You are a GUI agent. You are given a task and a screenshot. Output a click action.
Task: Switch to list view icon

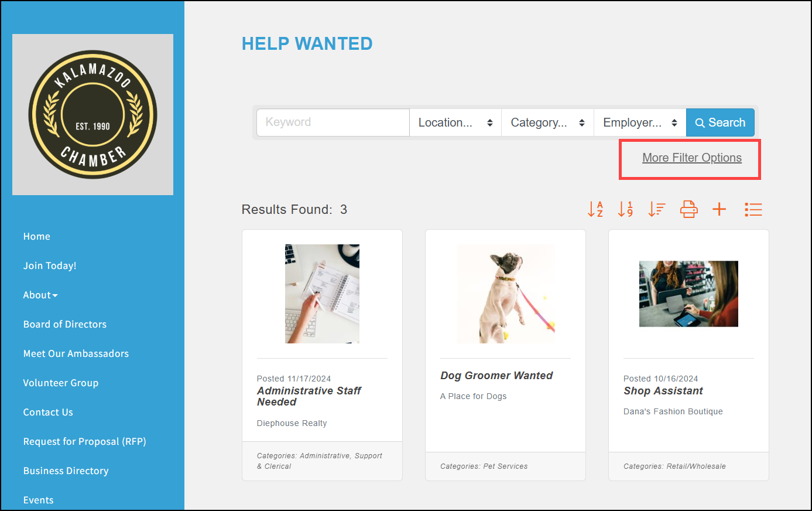(x=753, y=209)
